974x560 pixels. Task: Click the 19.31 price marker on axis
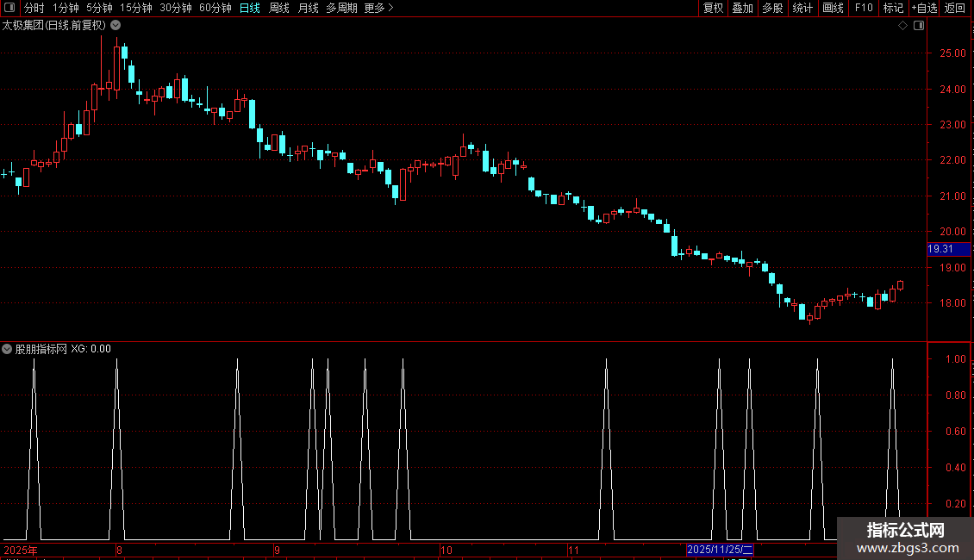(x=948, y=249)
